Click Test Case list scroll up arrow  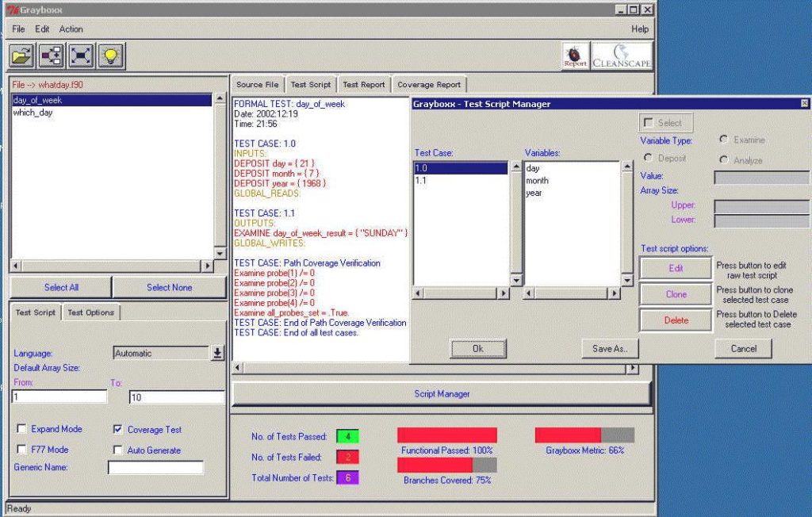pyautogui.click(x=516, y=167)
